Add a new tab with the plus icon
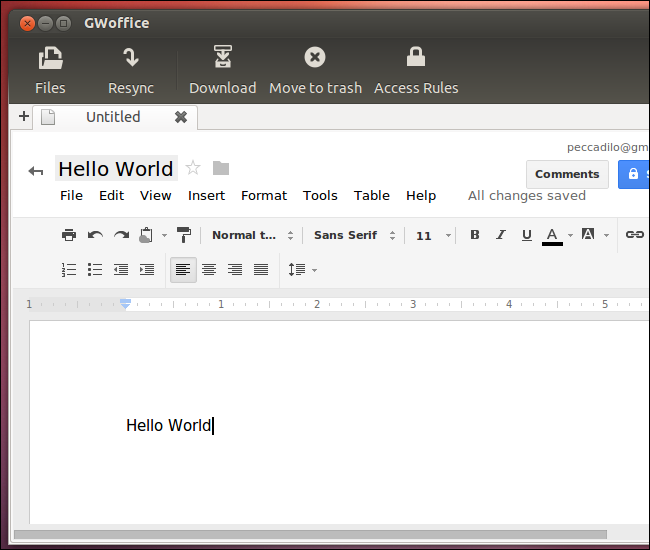 pyautogui.click(x=24, y=116)
